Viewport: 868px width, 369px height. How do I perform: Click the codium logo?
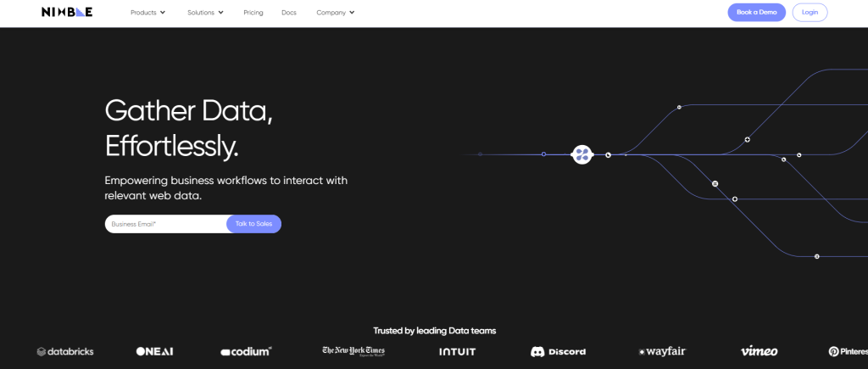pos(246,351)
